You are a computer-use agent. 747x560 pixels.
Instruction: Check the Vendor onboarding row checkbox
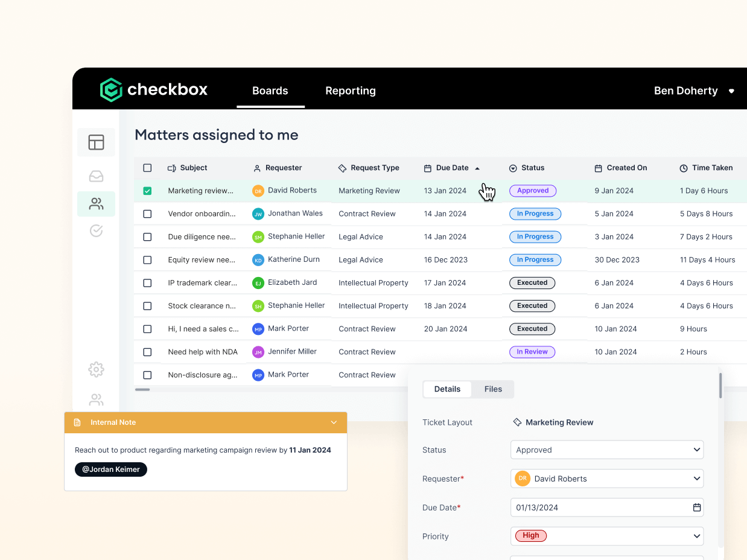(147, 214)
